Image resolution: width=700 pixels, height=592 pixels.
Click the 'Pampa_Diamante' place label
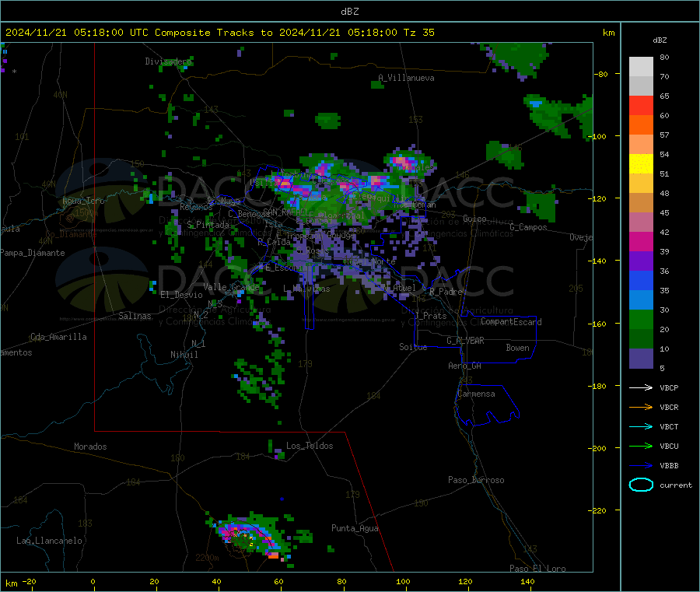coord(32,253)
